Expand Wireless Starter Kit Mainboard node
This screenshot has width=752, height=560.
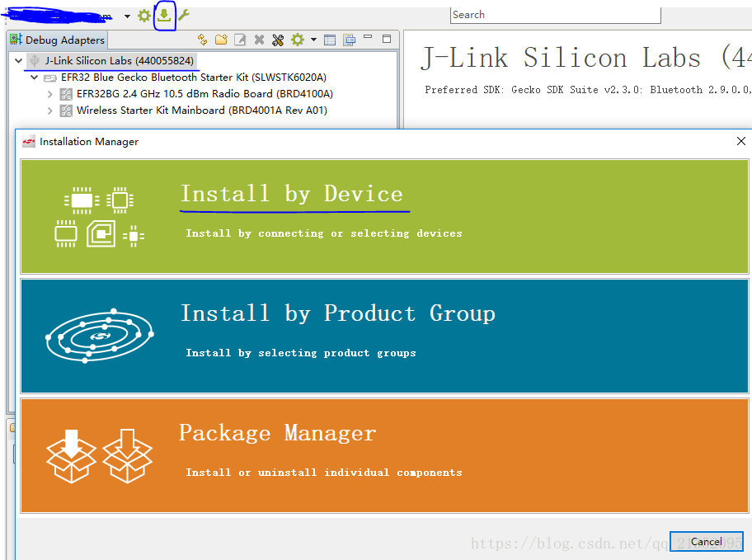click(x=49, y=111)
